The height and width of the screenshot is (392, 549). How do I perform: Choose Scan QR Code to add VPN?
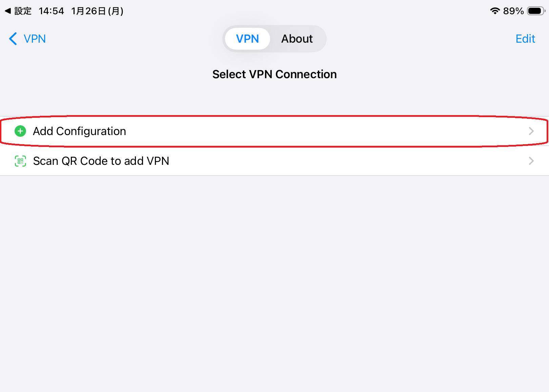(101, 161)
